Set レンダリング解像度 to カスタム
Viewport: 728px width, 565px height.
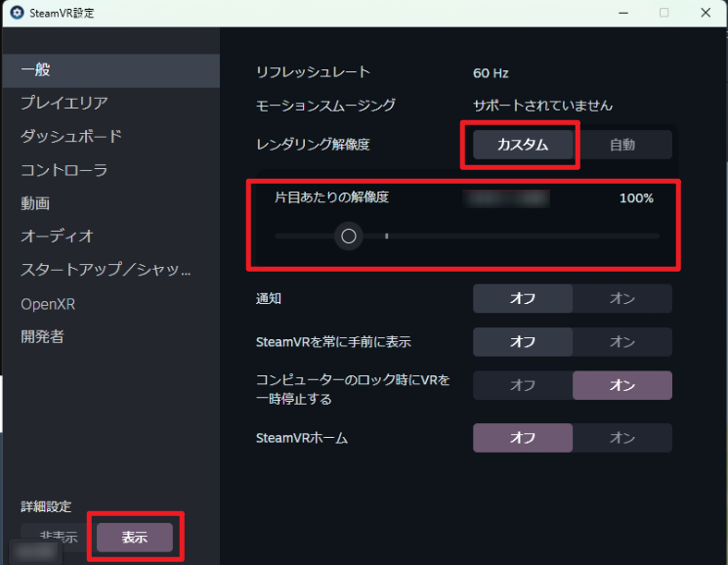pyautogui.click(x=523, y=145)
